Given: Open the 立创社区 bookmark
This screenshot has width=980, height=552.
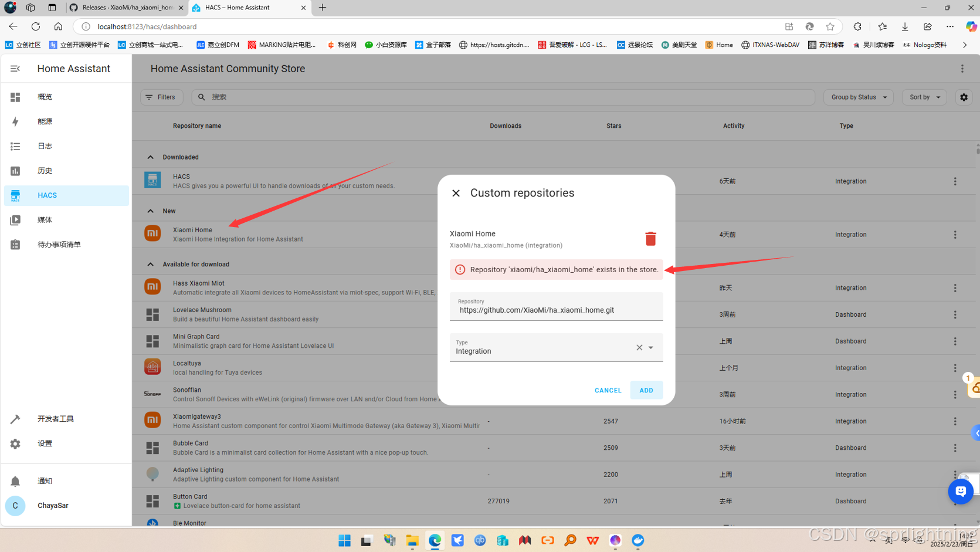Looking at the screenshot, I should pos(23,45).
